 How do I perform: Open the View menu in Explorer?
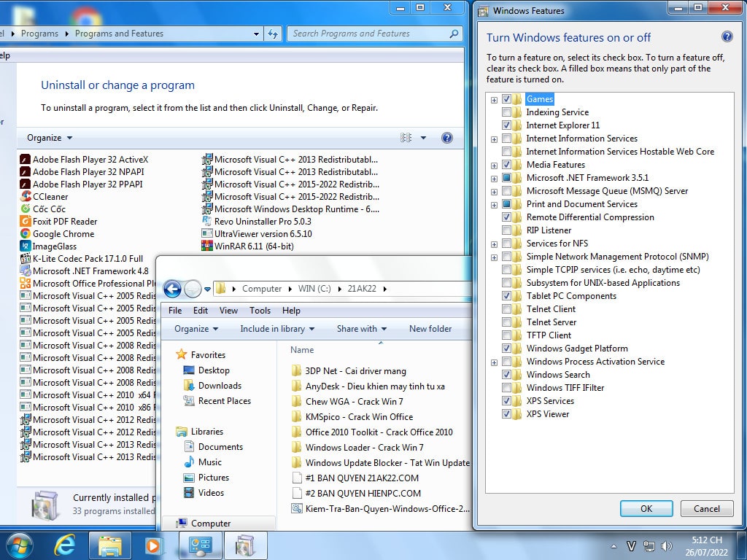point(228,311)
